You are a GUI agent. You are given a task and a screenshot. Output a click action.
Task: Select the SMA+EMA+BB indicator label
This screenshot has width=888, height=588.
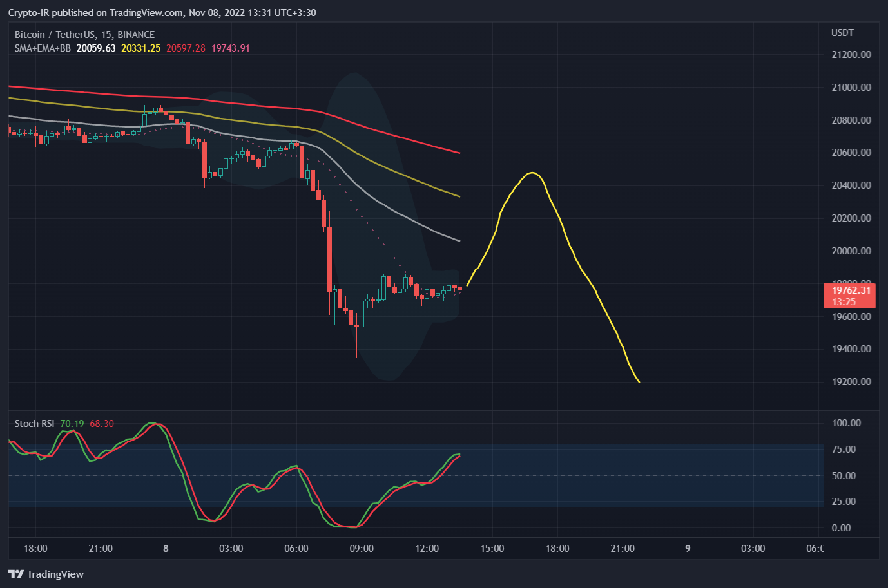[43, 48]
